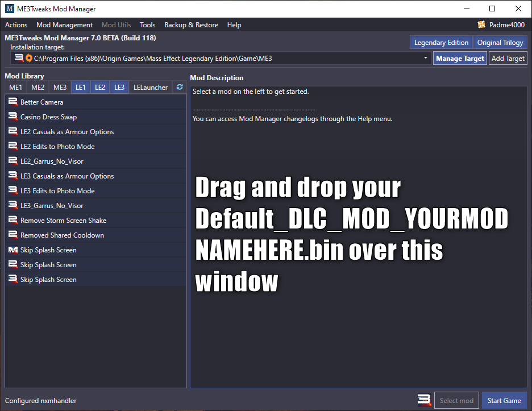Maximize the Mod Manager window

tap(492, 9)
